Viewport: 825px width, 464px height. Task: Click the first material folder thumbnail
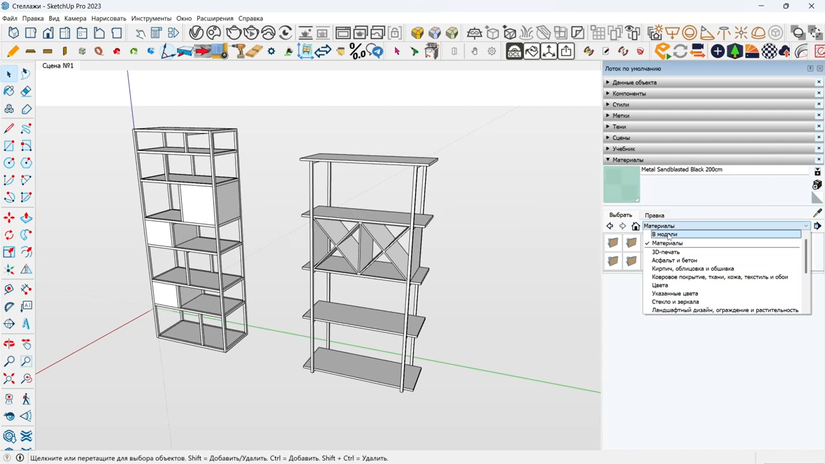click(613, 243)
